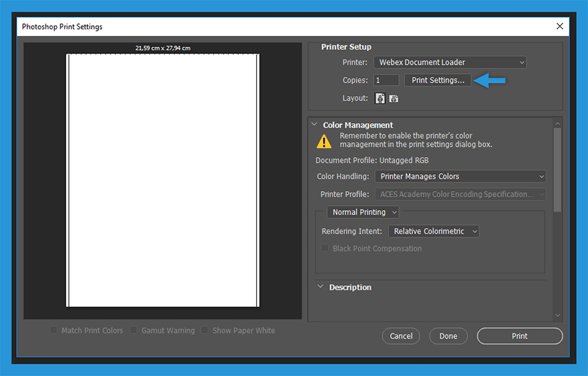This screenshot has height=376, width=588.
Task: Open the Normal Printing dropdown
Action: (x=363, y=212)
